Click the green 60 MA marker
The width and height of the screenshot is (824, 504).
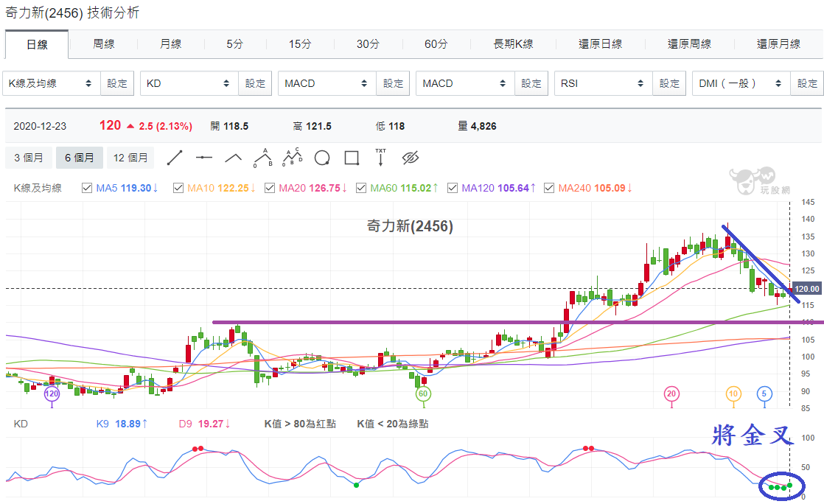point(424,393)
